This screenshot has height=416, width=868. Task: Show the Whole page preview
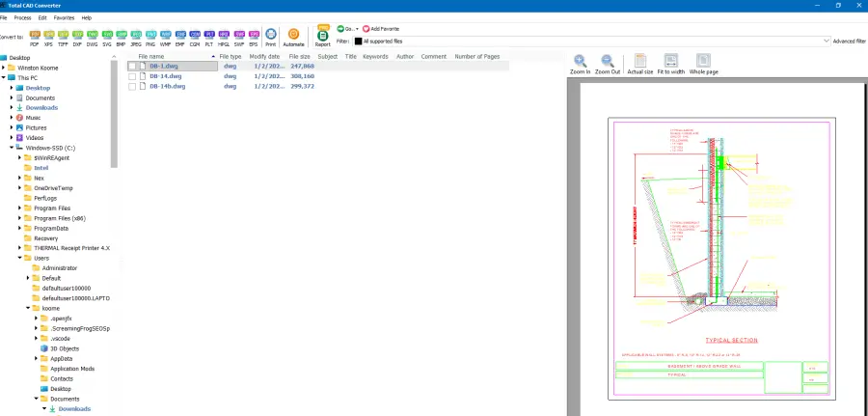tap(704, 65)
